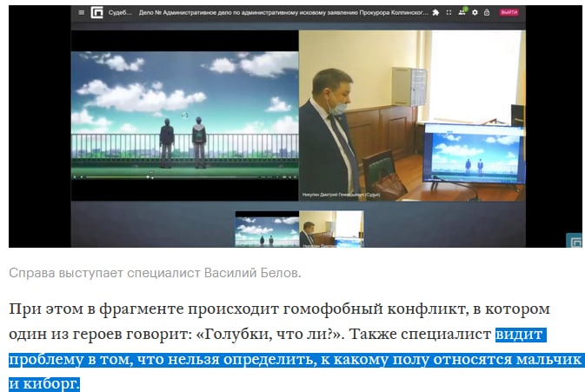Click the 'Дело № Административное дело' conference title
The height and width of the screenshot is (392, 585).
pyautogui.click(x=283, y=12)
